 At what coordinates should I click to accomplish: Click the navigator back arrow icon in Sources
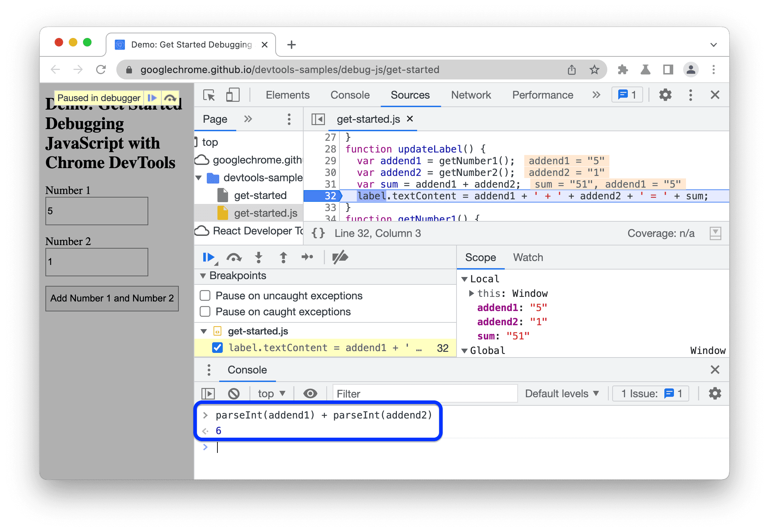[x=317, y=119]
